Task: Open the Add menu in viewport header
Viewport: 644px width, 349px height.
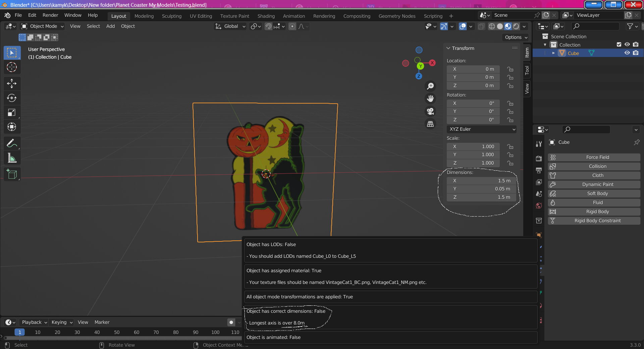Action: (x=110, y=26)
